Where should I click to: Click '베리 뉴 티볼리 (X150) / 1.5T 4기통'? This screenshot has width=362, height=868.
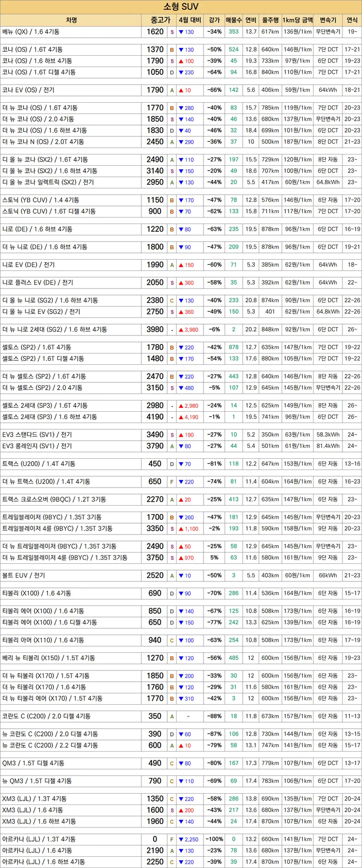click(x=48, y=658)
